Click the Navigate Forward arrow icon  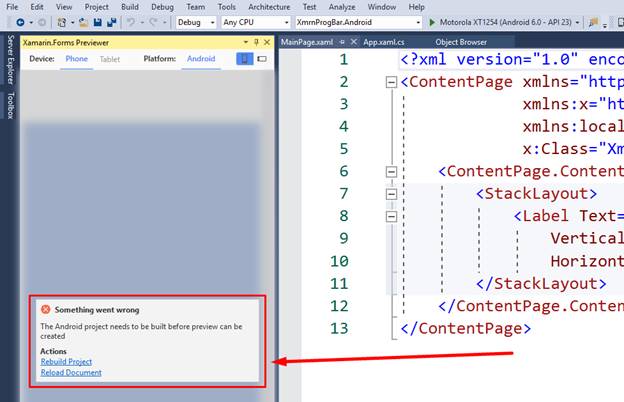click(42, 22)
